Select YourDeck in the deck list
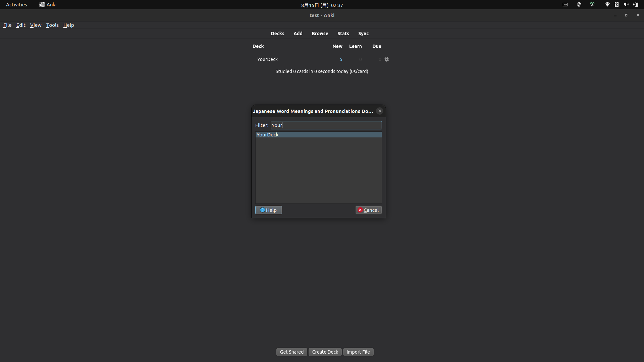 coord(267,134)
